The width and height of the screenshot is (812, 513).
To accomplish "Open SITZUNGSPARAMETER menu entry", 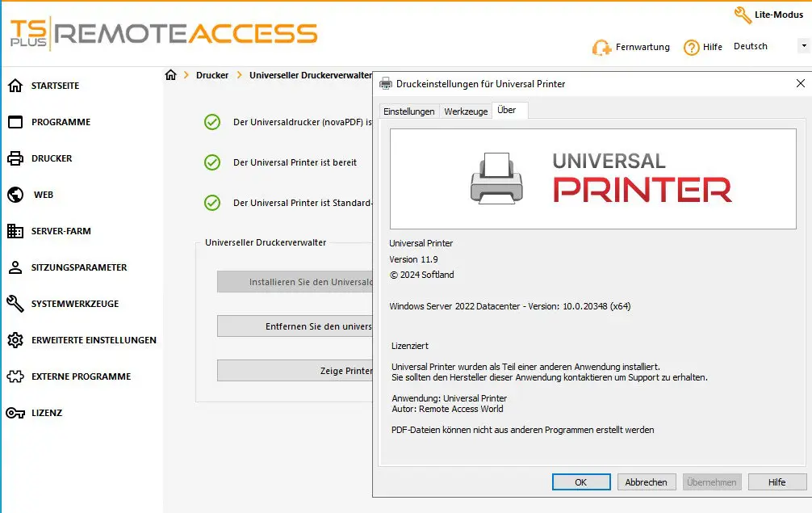I will [79, 267].
